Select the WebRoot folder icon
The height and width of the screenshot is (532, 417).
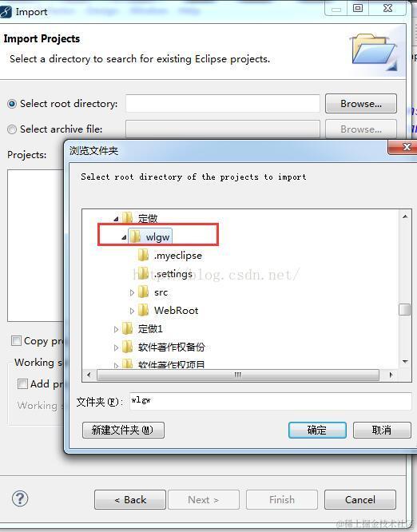click(143, 310)
